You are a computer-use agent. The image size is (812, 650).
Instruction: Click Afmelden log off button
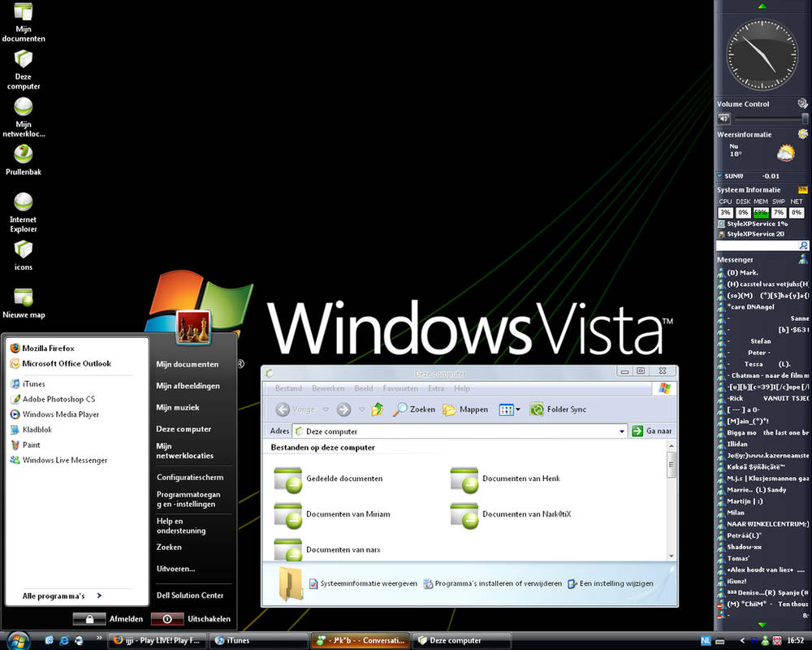tap(108, 619)
